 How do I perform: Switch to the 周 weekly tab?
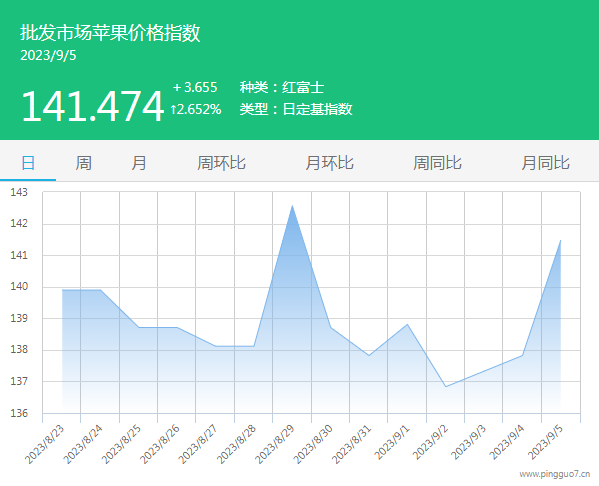click(x=83, y=163)
